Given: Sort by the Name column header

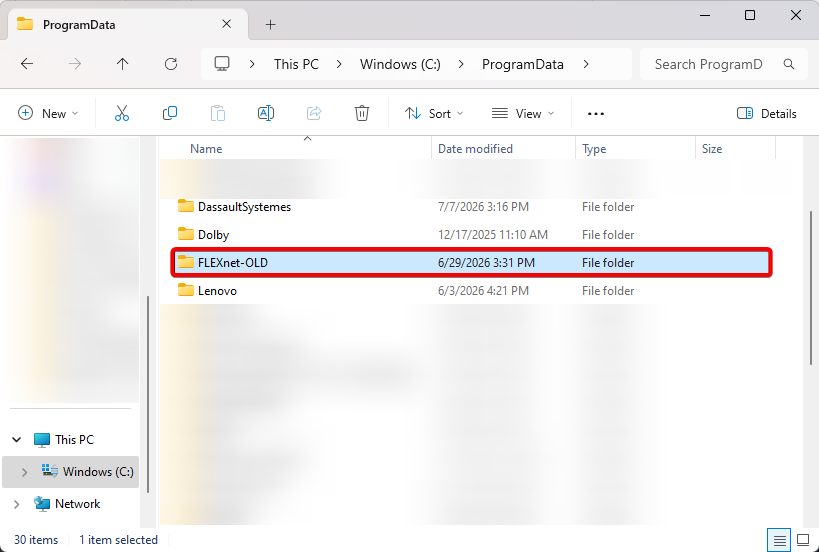Looking at the screenshot, I should (x=206, y=149).
